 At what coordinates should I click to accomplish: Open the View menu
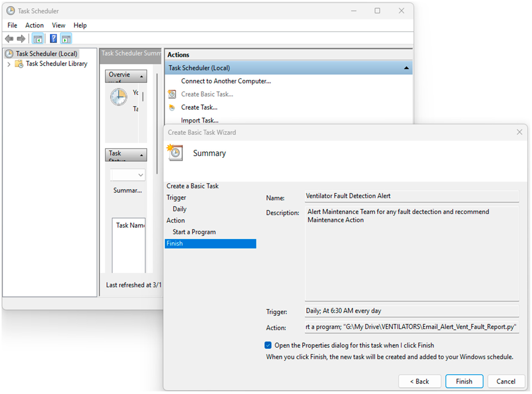tap(58, 25)
